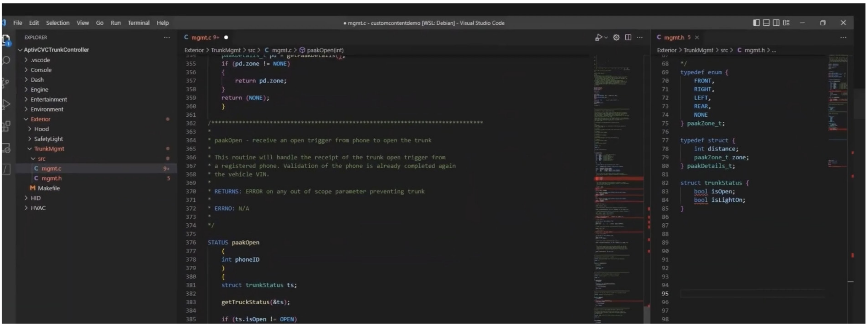Open the Terminal menu
This screenshot has height=327, width=868.
(x=139, y=23)
